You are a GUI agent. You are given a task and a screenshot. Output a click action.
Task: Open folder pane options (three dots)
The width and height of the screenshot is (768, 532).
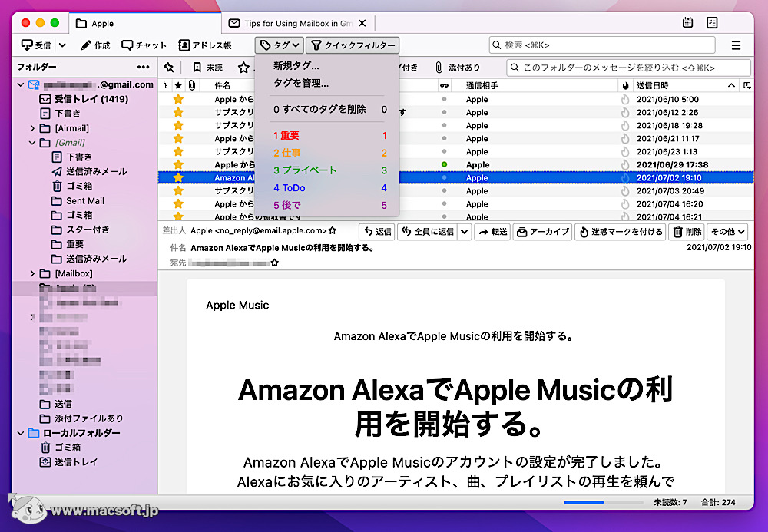(143, 67)
